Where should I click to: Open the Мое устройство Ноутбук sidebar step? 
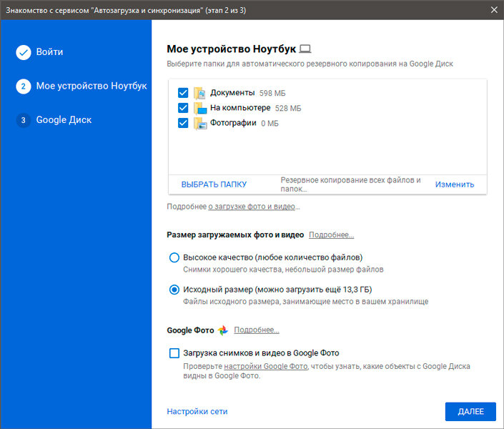click(92, 87)
